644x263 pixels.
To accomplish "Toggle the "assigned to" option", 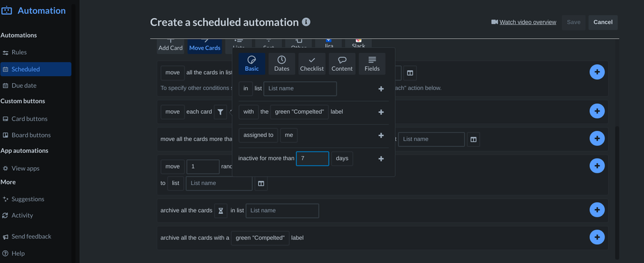I will [x=259, y=135].
